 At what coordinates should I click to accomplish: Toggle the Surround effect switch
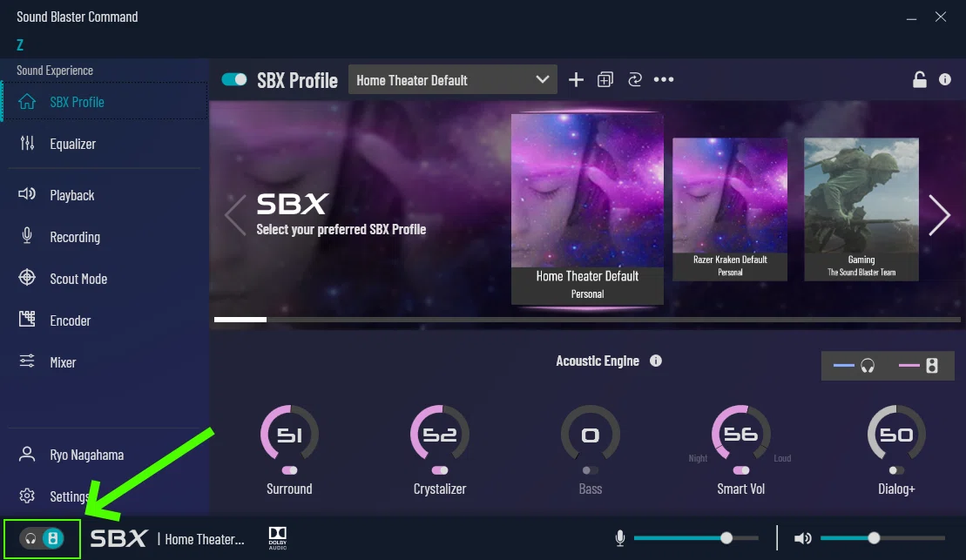[x=289, y=470]
